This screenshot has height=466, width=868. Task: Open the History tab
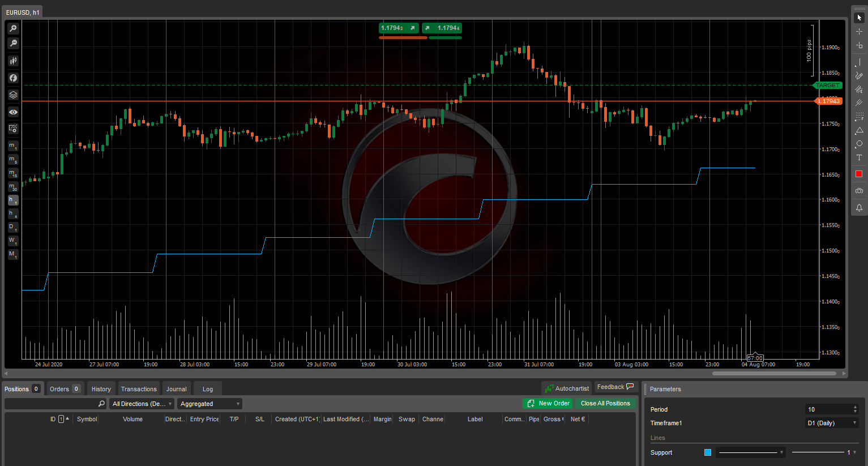[101, 389]
